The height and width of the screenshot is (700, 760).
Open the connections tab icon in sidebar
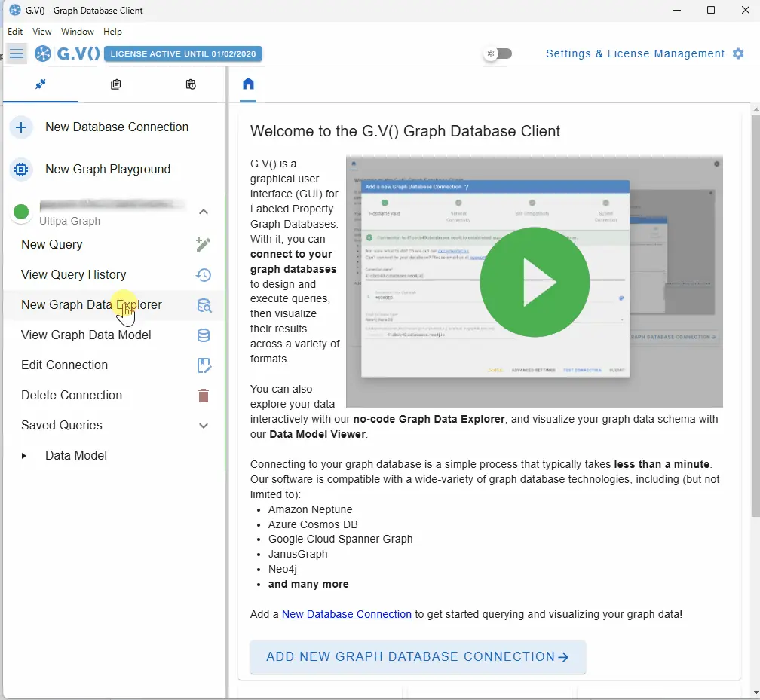tap(41, 84)
